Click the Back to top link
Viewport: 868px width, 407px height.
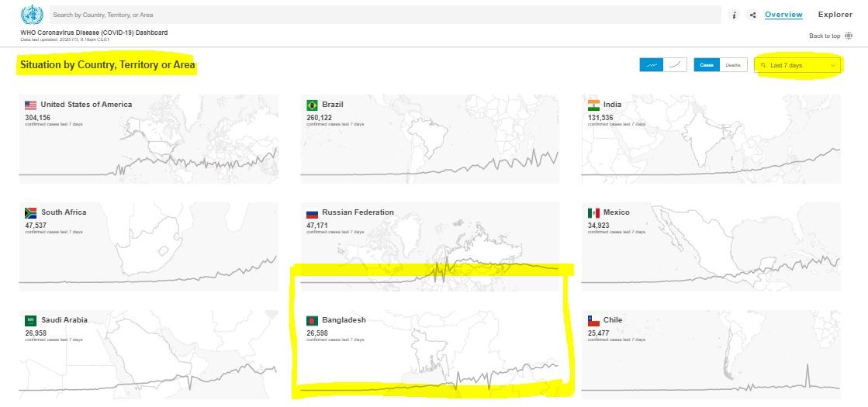824,36
